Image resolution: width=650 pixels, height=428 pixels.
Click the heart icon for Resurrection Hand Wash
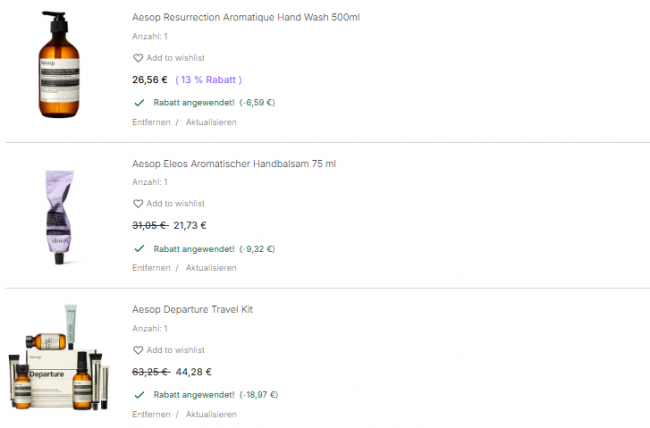click(x=138, y=58)
